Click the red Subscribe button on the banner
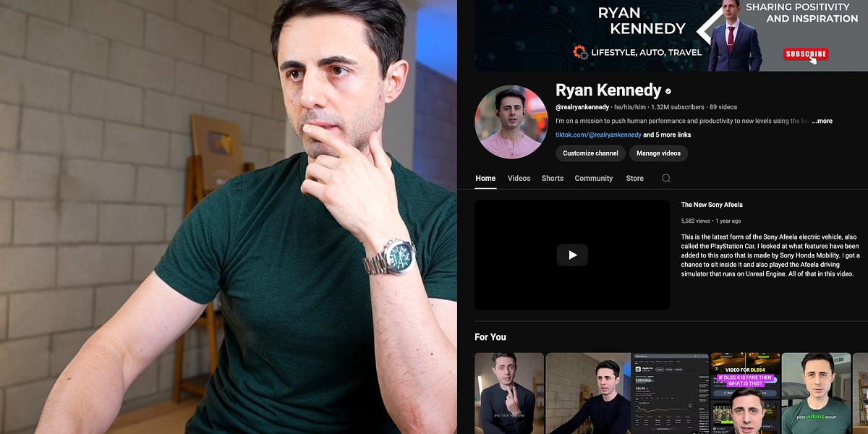The width and height of the screenshot is (868, 434). tap(805, 54)
